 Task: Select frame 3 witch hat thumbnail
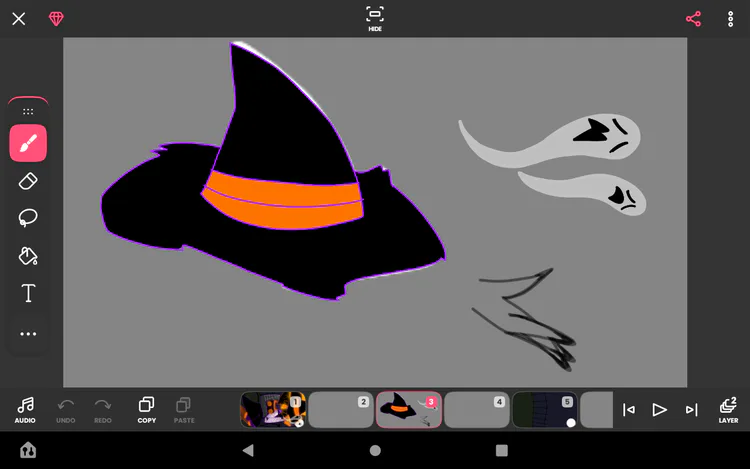409,410
